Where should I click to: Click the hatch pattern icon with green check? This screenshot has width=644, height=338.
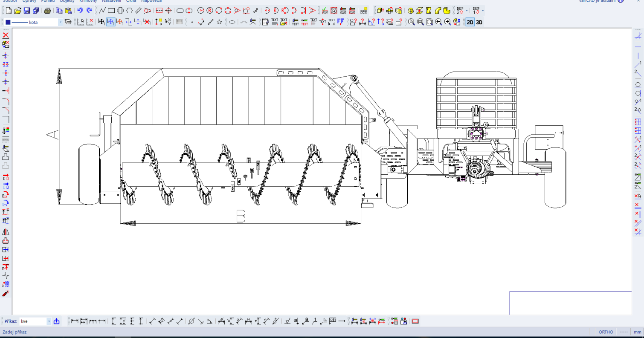click(x=325, y=10)
